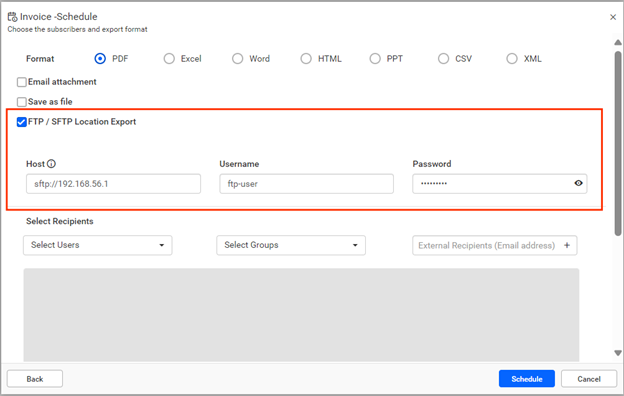The width and height of the screenshot is (624, 396).
Task: Click the empty recipients list area
Action: (301, 315)
